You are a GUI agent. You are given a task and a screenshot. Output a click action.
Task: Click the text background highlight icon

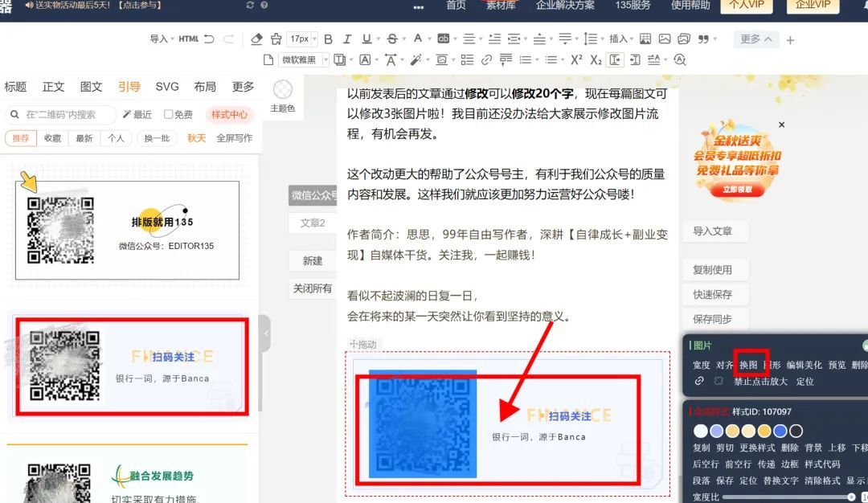coord(444,39)
